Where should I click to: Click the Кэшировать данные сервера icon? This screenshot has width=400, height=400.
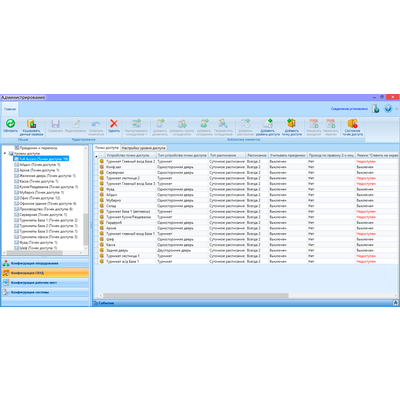tap(31, 124)
